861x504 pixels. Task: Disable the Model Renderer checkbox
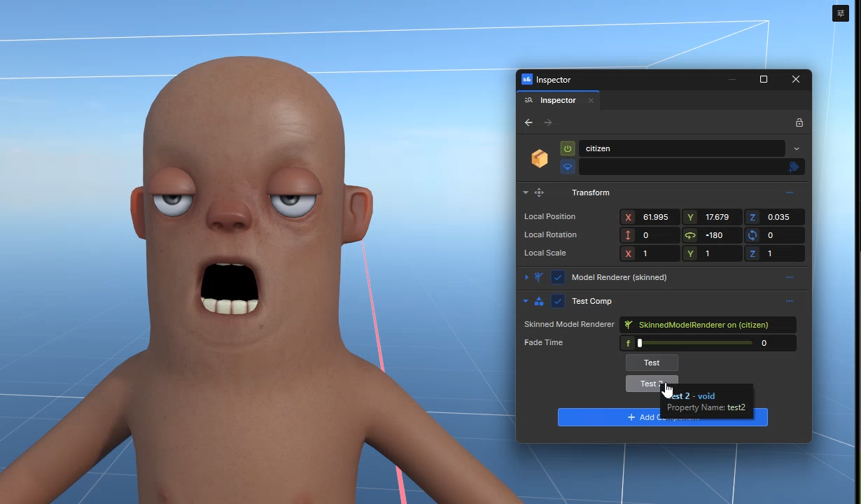point(558,277)
